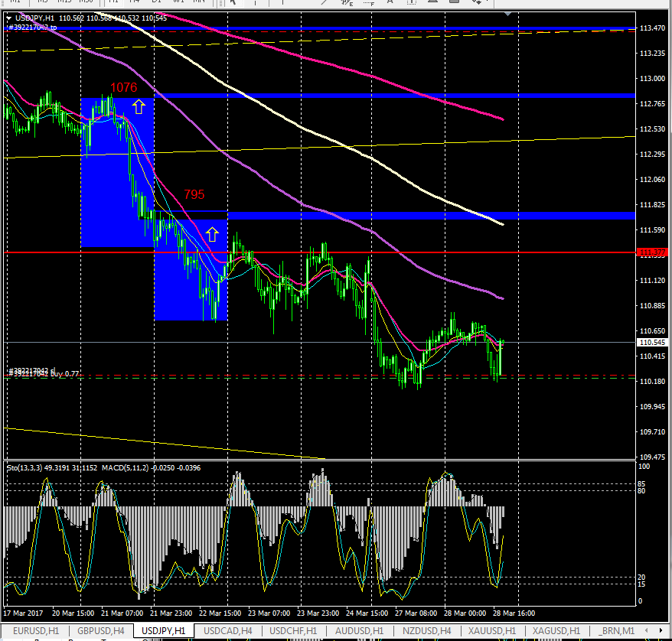Click the 111.825 price scale value
Screen dimensions: 672x641
(652, 205)
